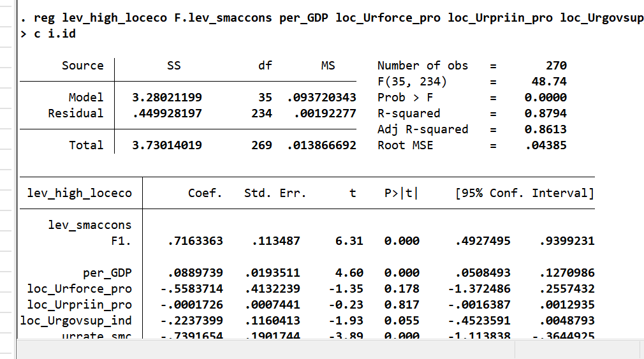This screenshot has height=359, width=644.
Task: Select the lev_smaccons variable label
Action: point(90,225)
